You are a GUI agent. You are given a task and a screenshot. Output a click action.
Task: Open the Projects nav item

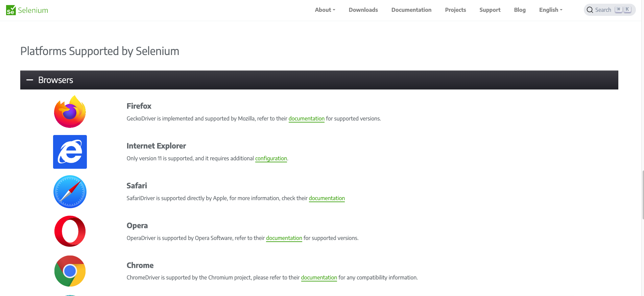pyautogui.click(x=455, y=10)
